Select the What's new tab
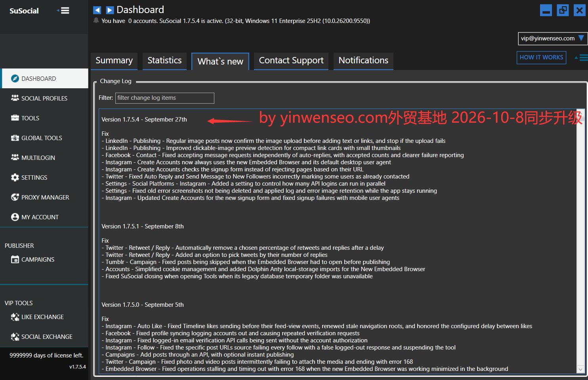 [220, 61]
